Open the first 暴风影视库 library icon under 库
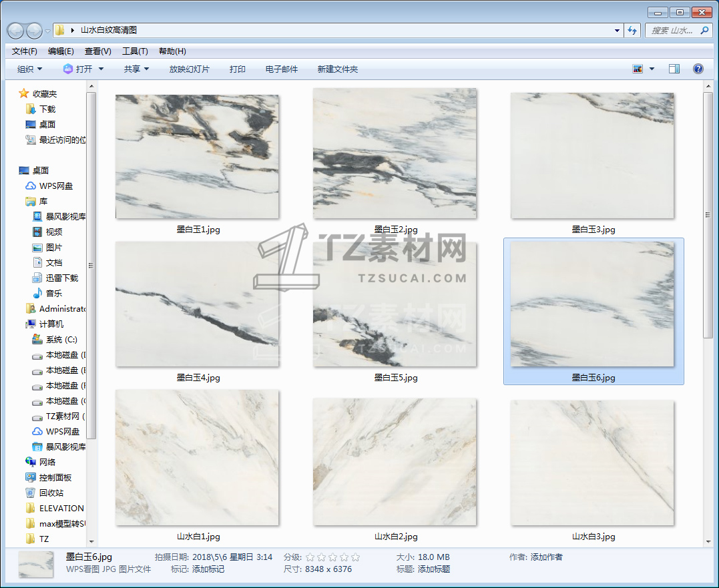 coord(37,216)
